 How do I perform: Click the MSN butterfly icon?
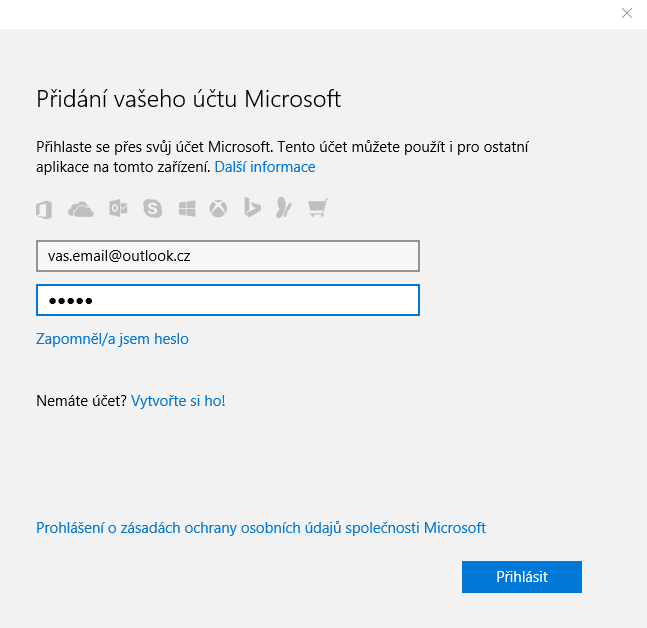(285, 208)
